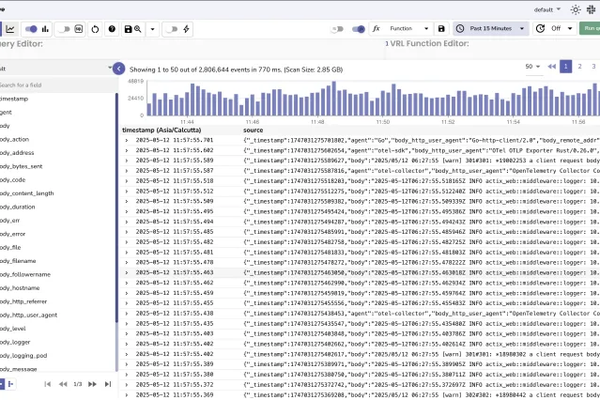This screenshot has height=400, width=600.
Task: Click timestamp cell 2025-05-12 11:57:55.369
Action: tap(174, 395)
